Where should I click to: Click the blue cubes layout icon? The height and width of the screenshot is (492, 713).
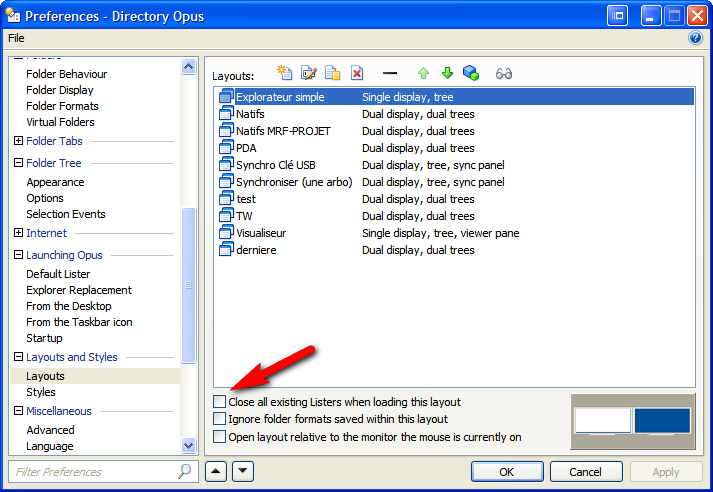point(471,73)
